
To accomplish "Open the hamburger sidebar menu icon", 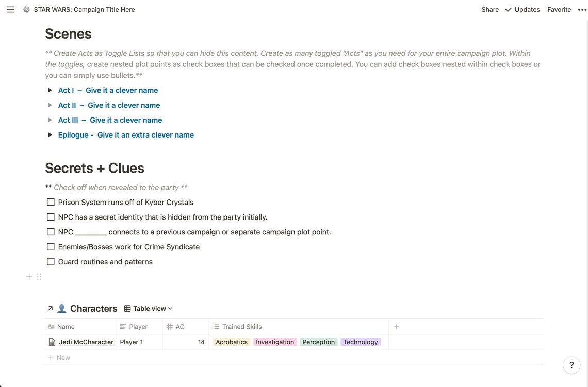I will (x=10, y=10).
